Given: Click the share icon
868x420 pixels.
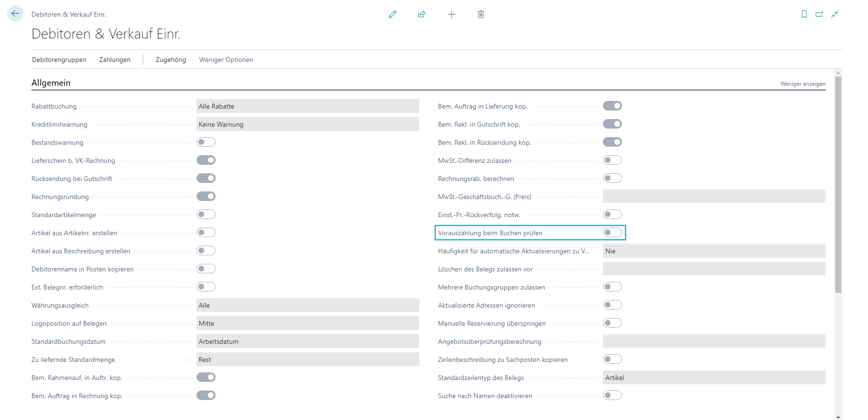Looking at the screenshot, I should (x=422, y=14).
